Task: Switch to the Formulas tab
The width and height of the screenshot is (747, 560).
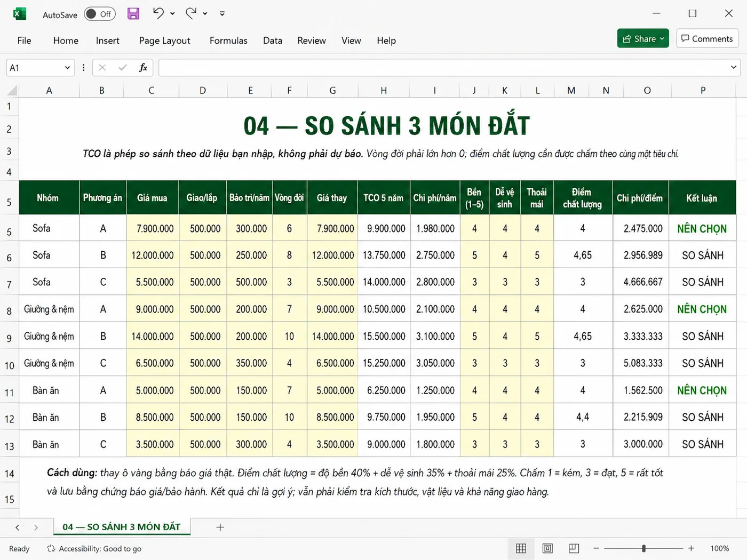Action: click(x=228, y=41)
